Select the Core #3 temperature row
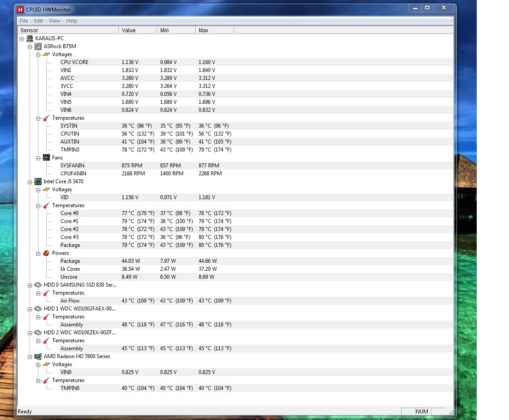 [x=256, y=237]
